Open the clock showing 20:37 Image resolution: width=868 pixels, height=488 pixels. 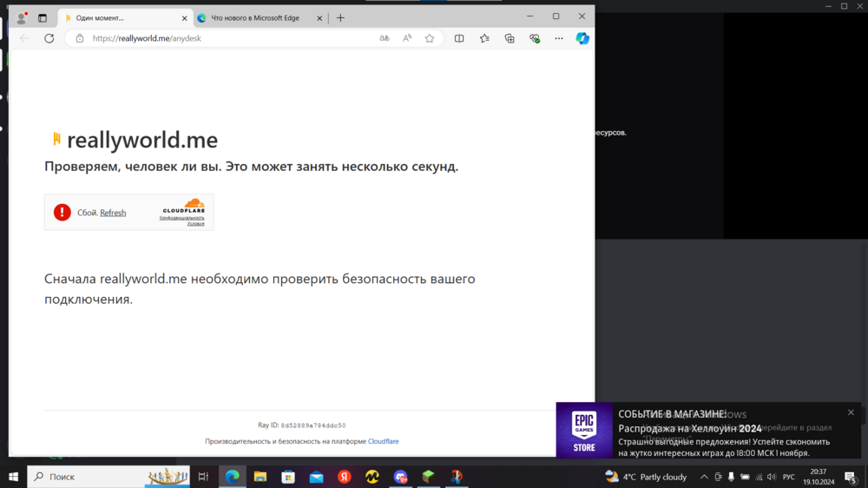(819, 477)
